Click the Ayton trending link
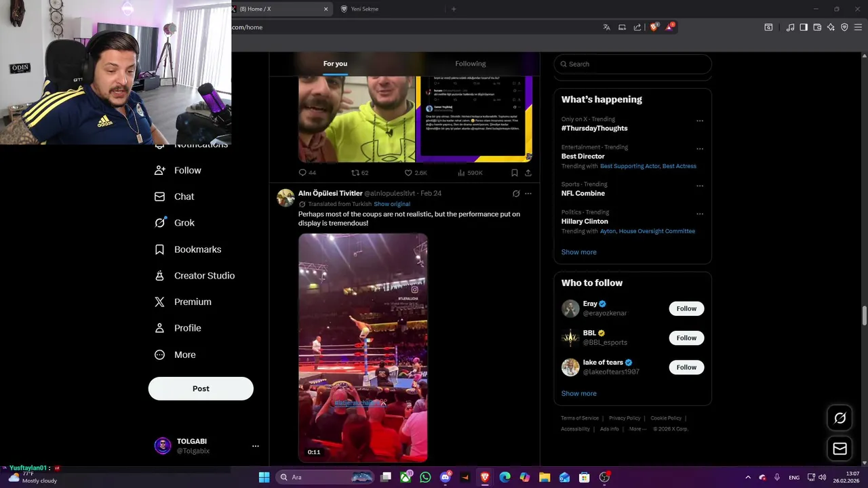868x488 pixels. click(608, 231)
